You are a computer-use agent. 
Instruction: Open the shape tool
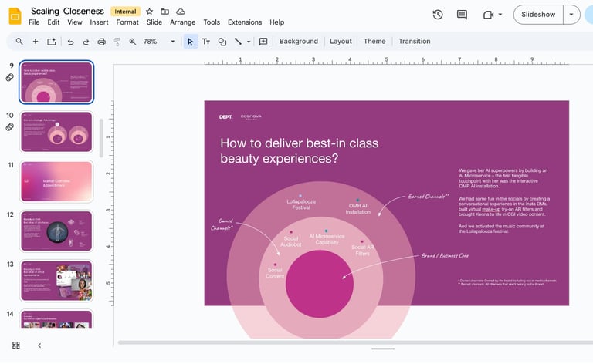click(222, 42)
